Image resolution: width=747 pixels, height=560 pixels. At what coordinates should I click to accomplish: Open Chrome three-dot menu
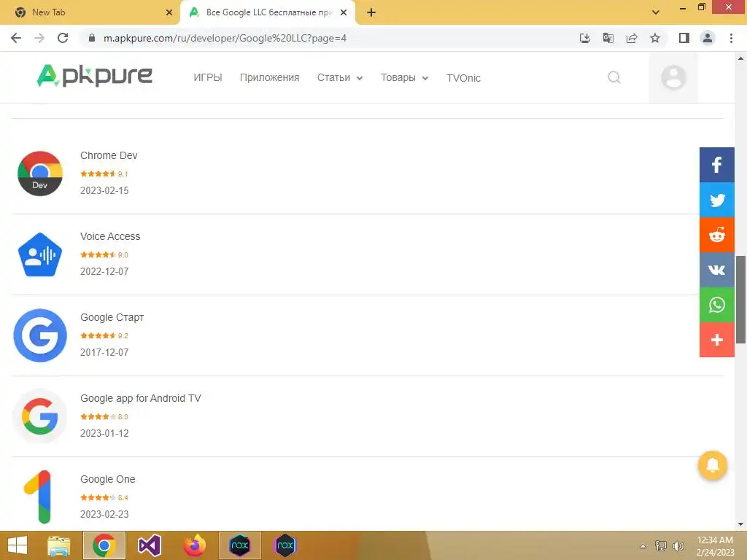(731, 38)
